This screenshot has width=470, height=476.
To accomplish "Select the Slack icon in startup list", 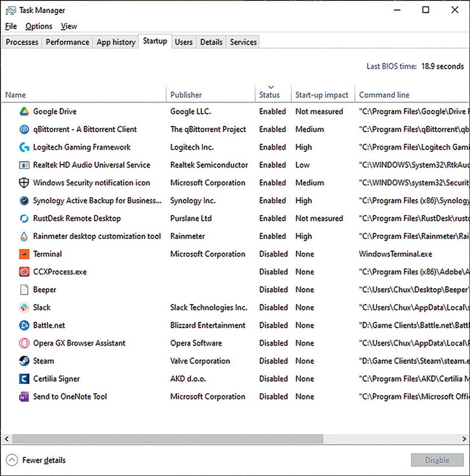I will tap(24, 307).
